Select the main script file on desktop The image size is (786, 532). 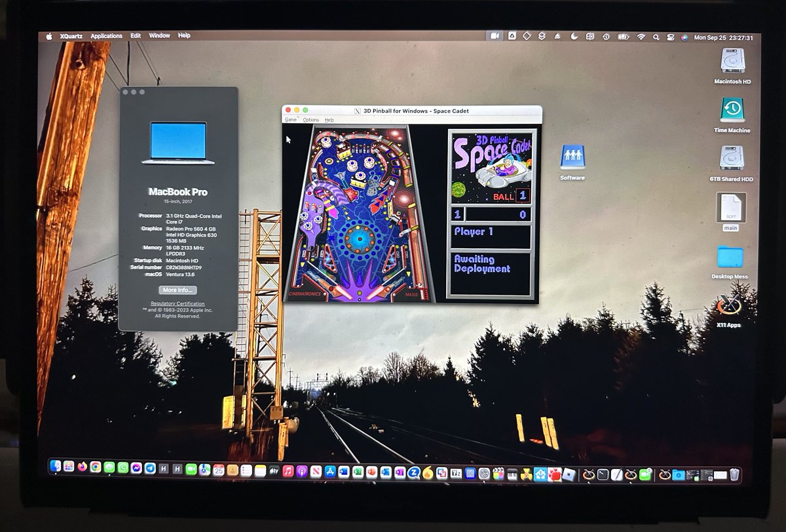point(730,212)
